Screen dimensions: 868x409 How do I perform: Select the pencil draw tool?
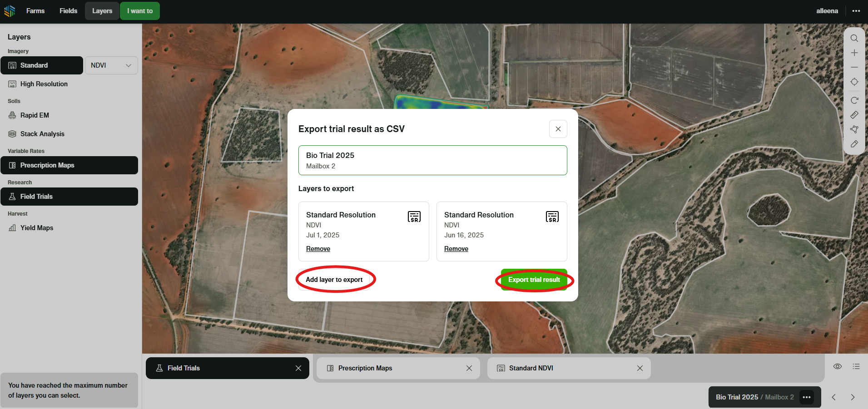tap(854, 144)
